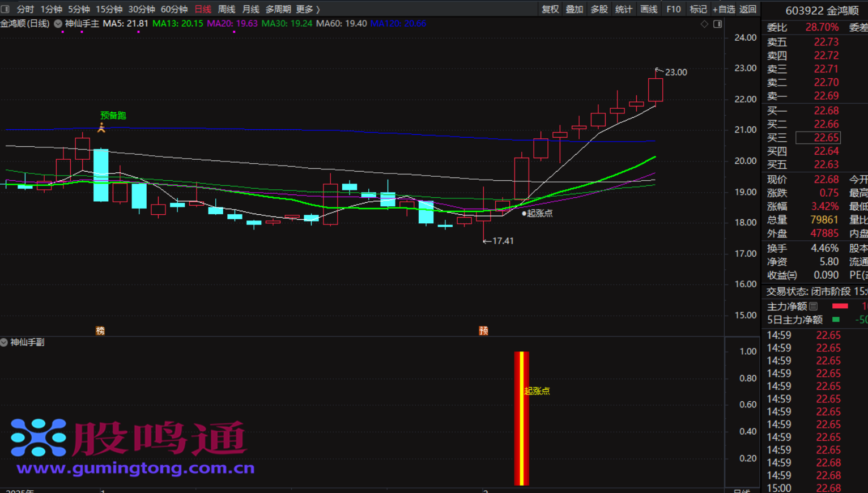Open the 神仙手主 indicator dropdown
Screen dimensions: 868x493
coord(58,24)
